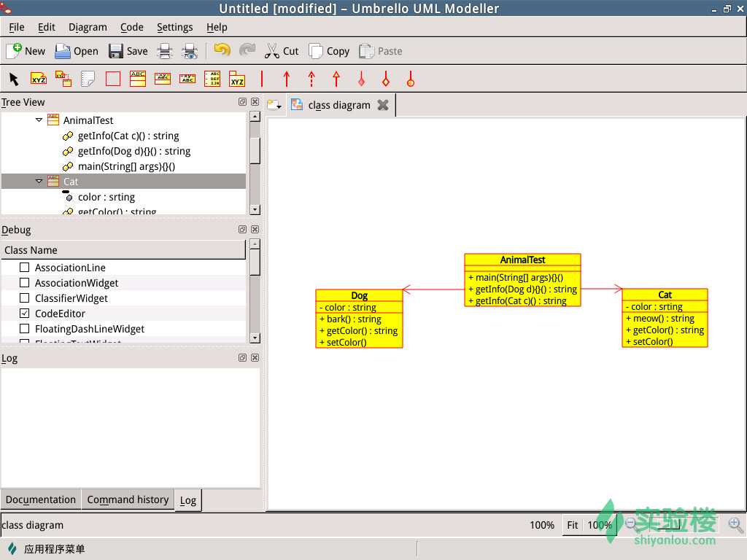This screenshot has width=747, height=560.
Task: Uncheck the CodeEditor debug checkbox
Action: 24,313
